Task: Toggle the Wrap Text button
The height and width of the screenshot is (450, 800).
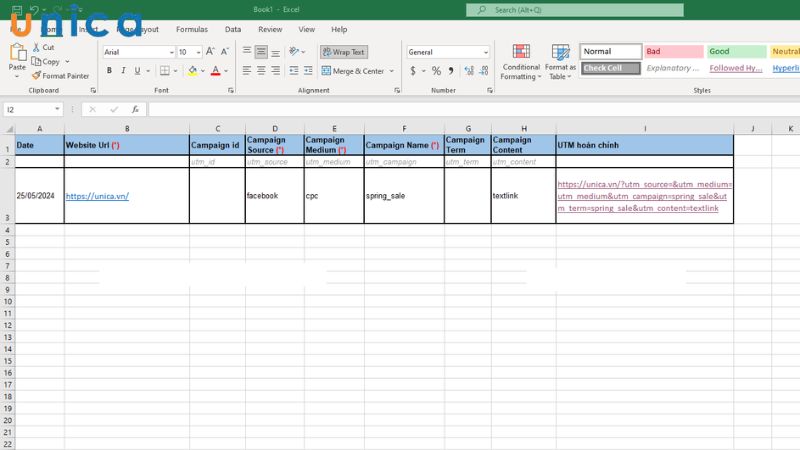Action: point(343,52)
